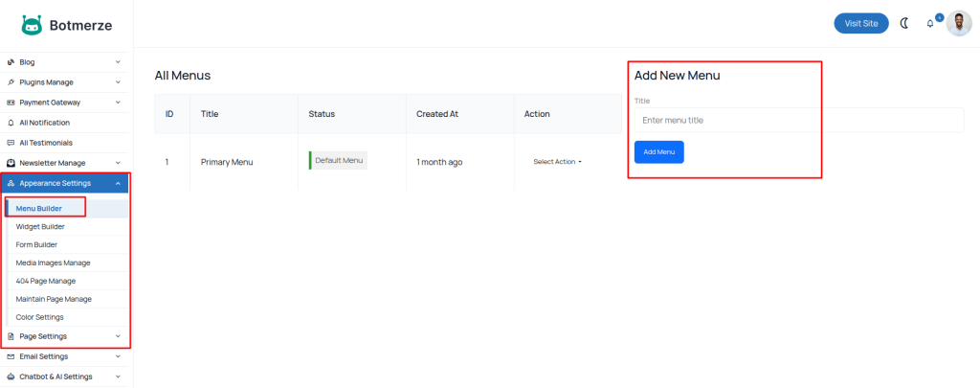Open Widget Builder in the sidebar

[40, 227]
